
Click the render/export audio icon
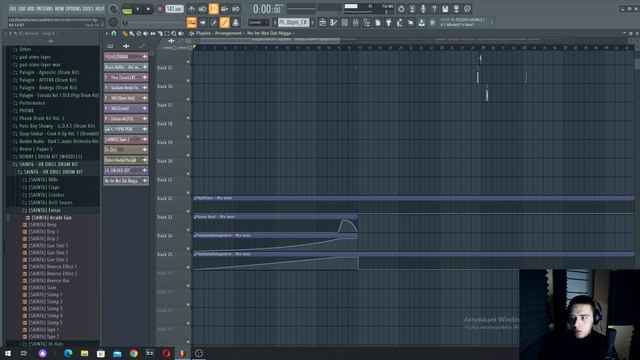tap(456, 9)
